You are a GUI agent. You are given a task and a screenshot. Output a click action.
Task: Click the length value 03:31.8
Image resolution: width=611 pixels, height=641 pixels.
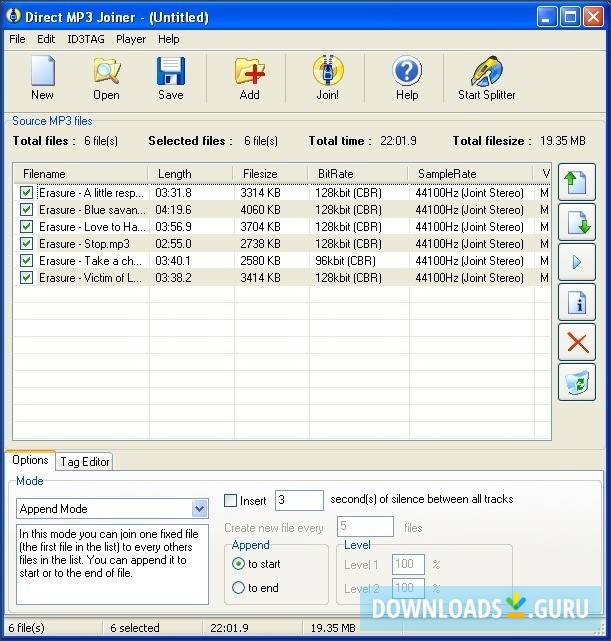[x=173, y=193]
